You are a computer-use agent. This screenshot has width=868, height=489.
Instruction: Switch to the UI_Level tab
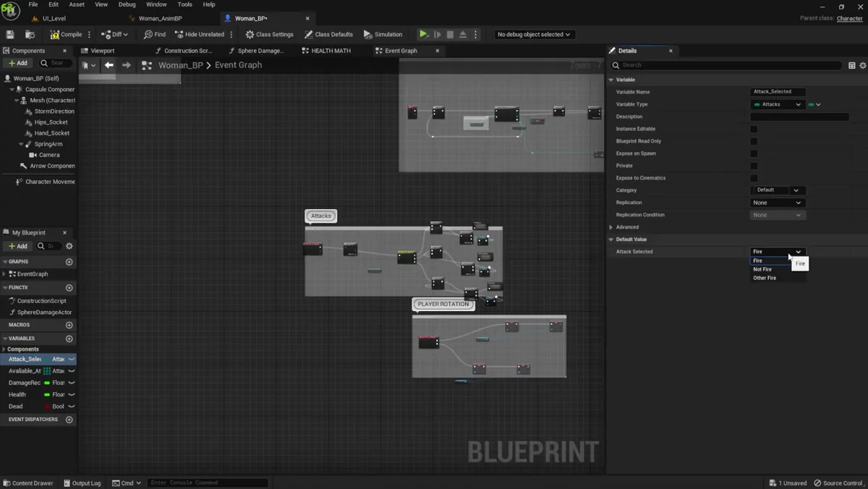point(54,18)
